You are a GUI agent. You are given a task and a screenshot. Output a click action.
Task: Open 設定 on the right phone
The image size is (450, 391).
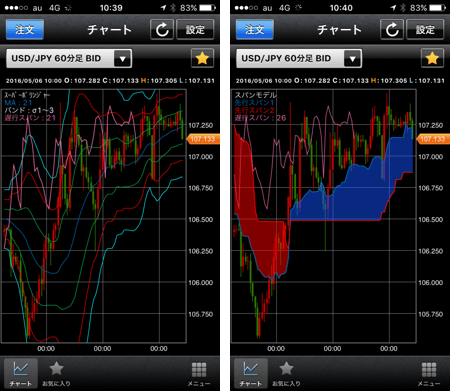coord(425,30)
